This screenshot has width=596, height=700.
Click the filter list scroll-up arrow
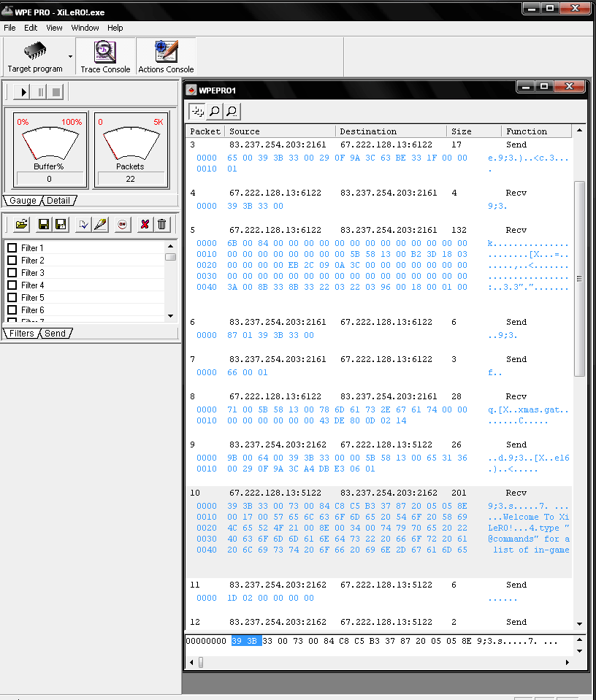(x=170, y=246)
